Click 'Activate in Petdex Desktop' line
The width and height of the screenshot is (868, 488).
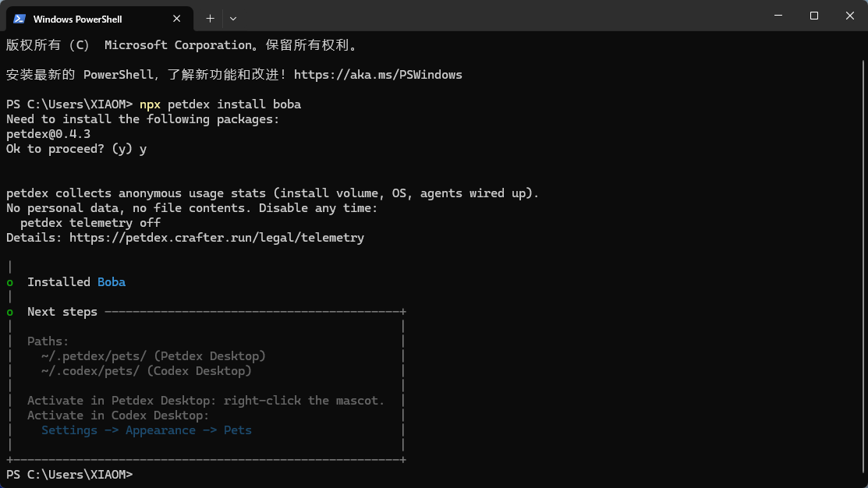tap(205, 401)
